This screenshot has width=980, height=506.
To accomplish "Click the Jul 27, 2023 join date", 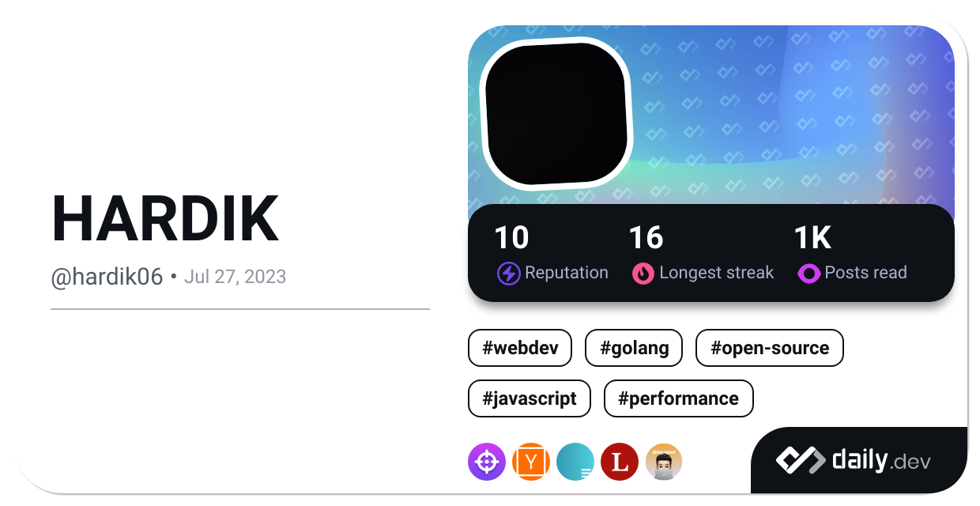I will [x=235, y=277].
